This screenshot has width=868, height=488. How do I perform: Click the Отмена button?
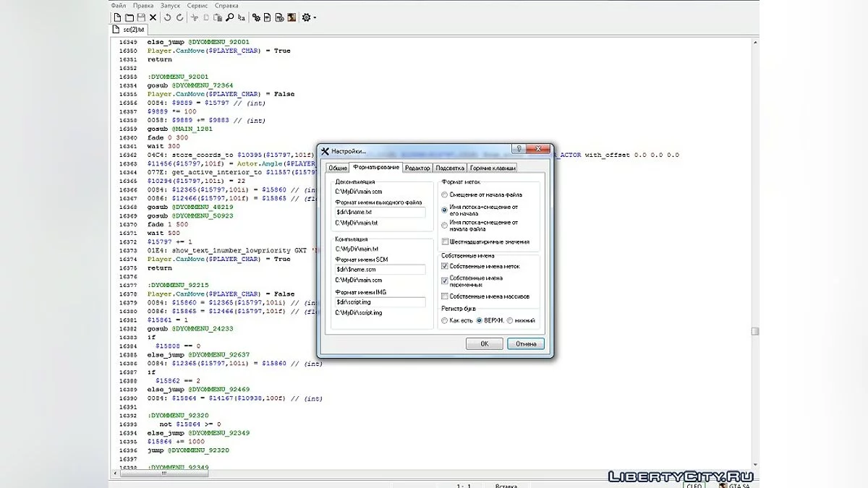point(526,344)
